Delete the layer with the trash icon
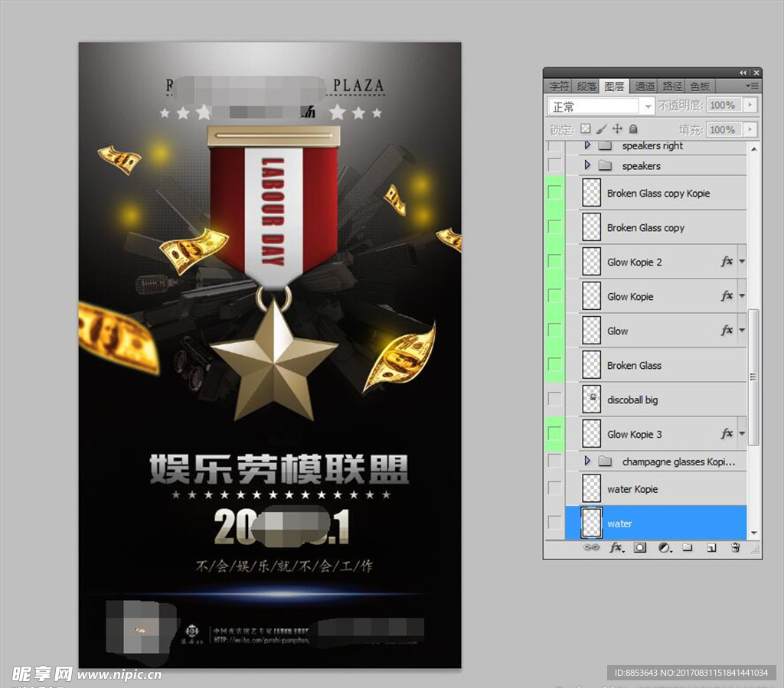 [x=735, y=548]
